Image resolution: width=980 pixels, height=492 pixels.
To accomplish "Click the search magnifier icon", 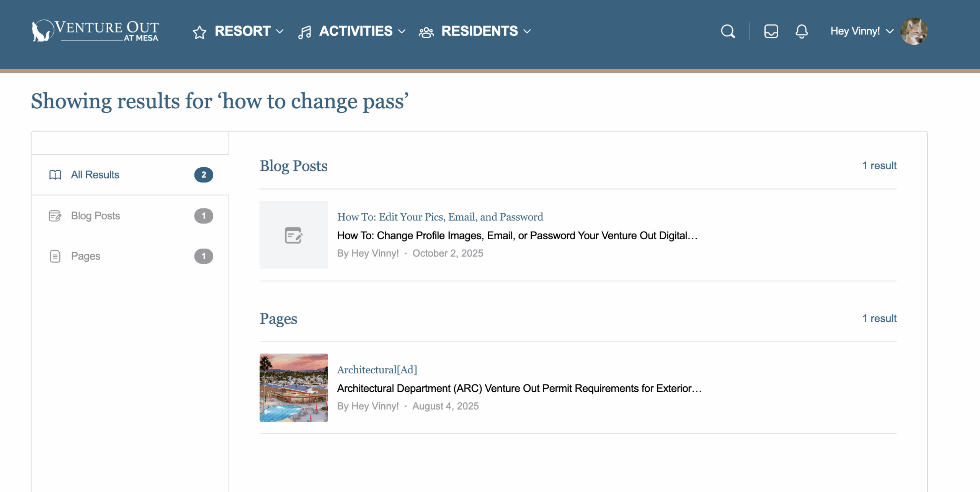I will pyautogui.click(x=728, y=31).
